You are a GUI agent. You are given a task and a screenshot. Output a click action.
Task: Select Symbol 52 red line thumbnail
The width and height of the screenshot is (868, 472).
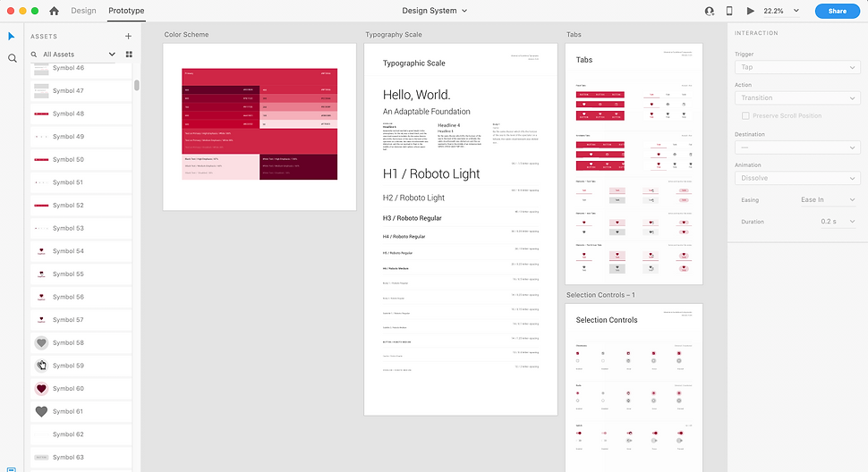41,206
